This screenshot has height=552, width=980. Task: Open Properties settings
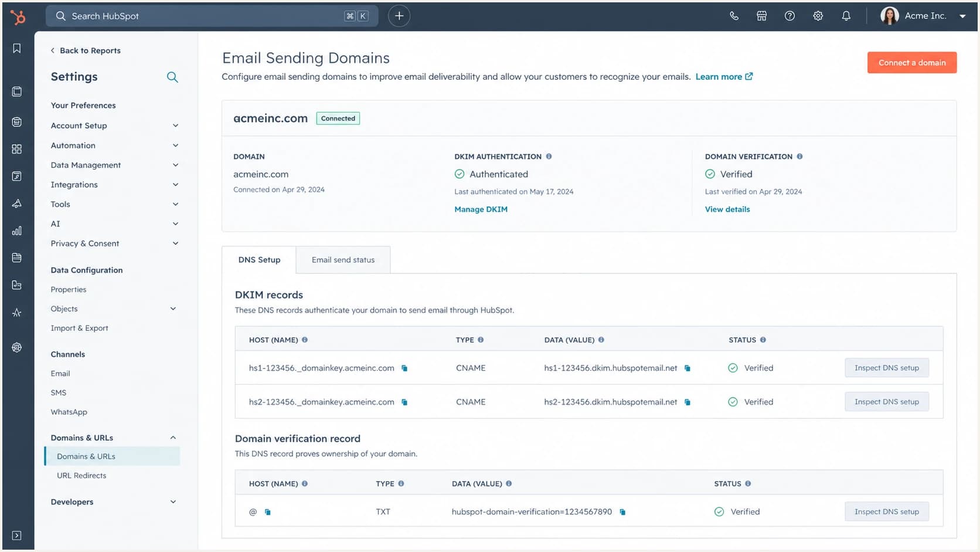[69, 290]
